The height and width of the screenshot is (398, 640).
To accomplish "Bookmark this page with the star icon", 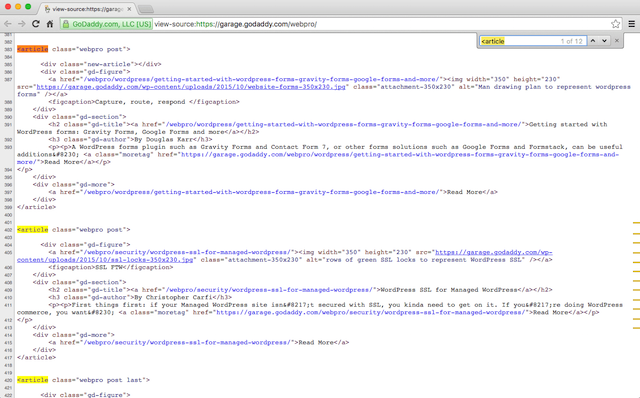I will click(x=616, y=24).
